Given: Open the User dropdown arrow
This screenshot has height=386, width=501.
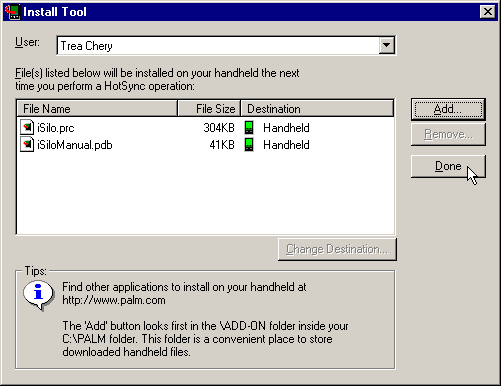Looking at the screenshot, I should click(386, 45).
